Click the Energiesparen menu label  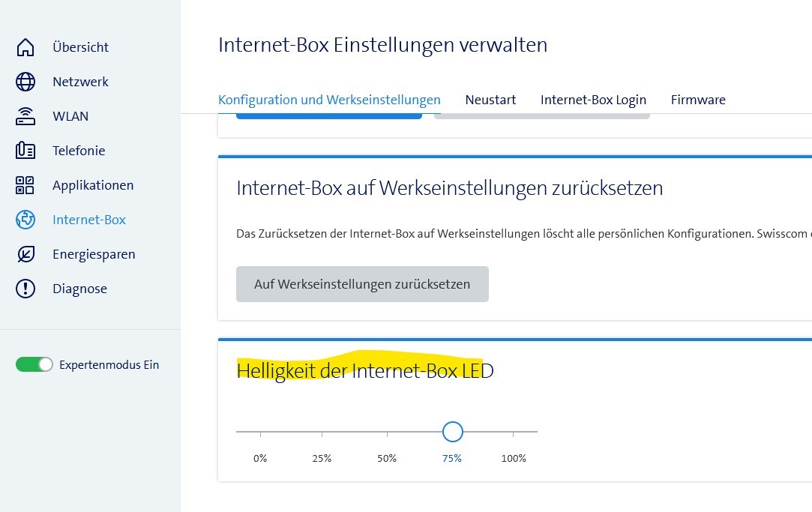click(x=94, y=254)
